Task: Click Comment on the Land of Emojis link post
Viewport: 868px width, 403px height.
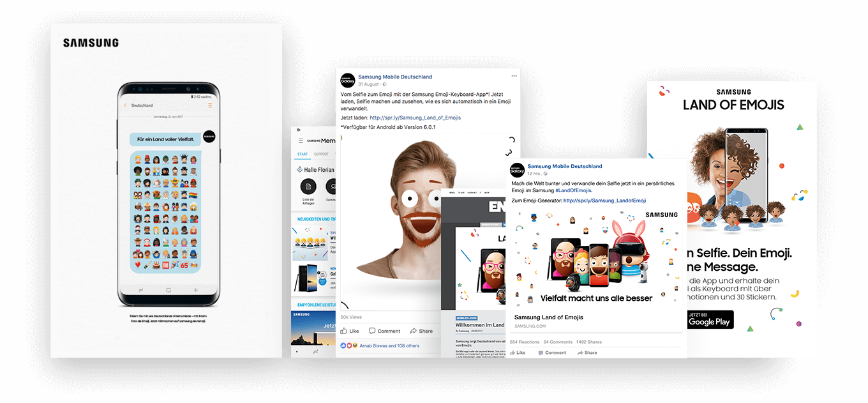Action: [552, 353]
